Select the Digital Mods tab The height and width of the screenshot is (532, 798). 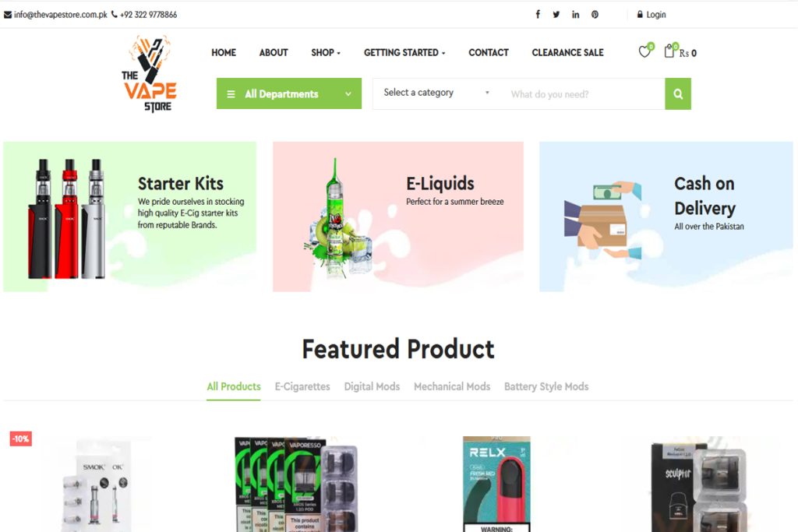[x=372, y=386]
